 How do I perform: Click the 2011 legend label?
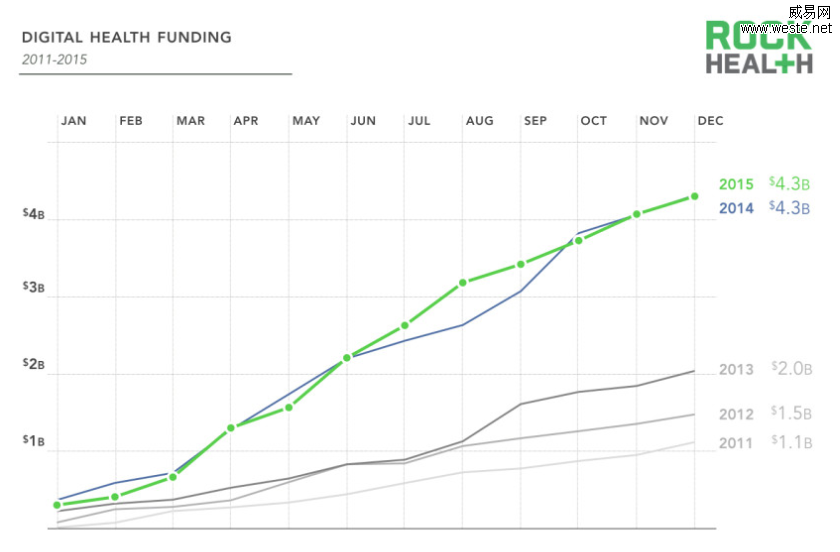736,443
